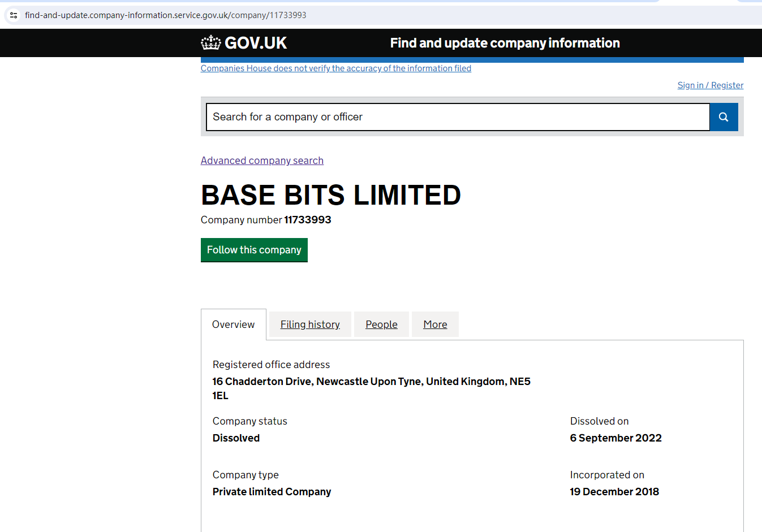The width and height of the screenshot is (762, 532).
Task: Click the GOV.UK crown logo
Action: pos(211,42)
